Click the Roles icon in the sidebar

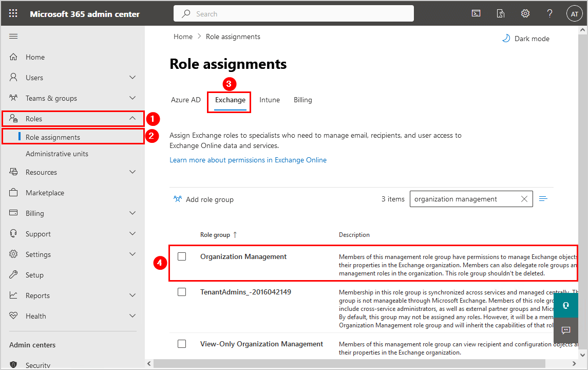(x=13, y=119)
